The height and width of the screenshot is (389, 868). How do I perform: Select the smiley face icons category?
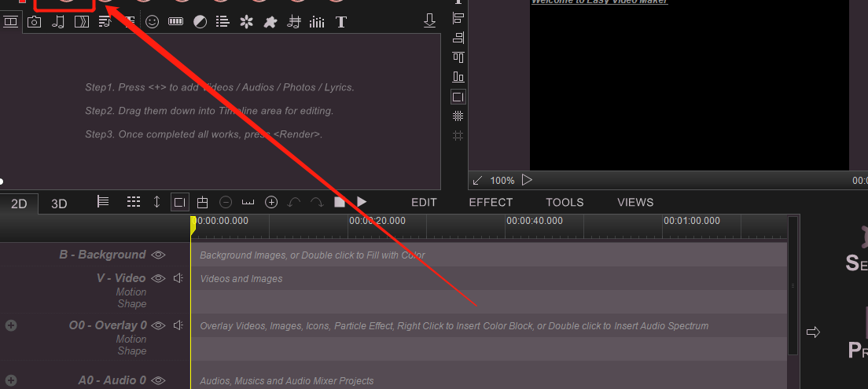coord(153,22)
